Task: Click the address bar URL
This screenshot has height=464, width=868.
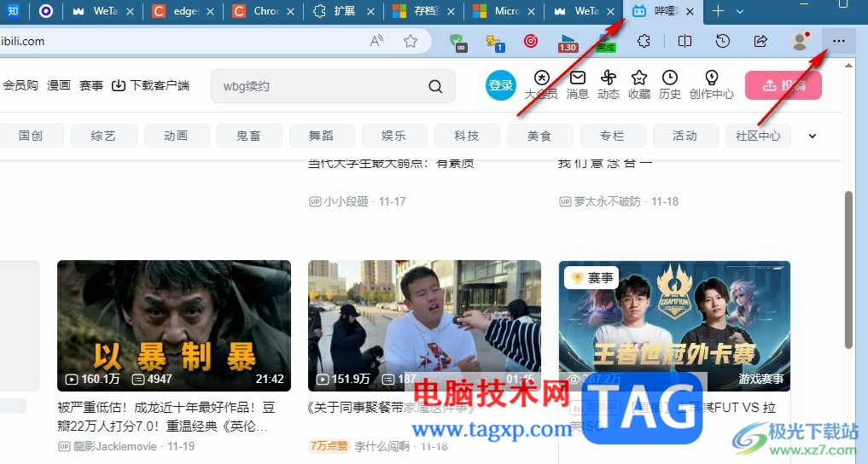Action: coord(22,41)
